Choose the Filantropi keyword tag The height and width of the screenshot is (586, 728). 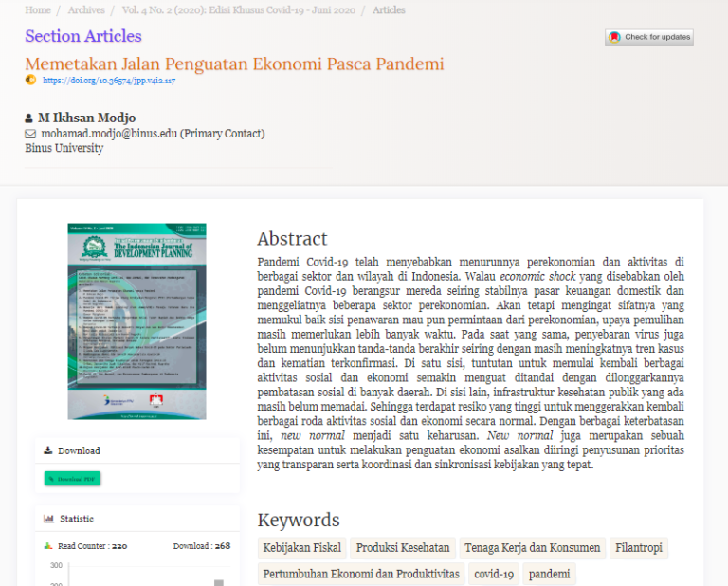click(x=638, y=548)
